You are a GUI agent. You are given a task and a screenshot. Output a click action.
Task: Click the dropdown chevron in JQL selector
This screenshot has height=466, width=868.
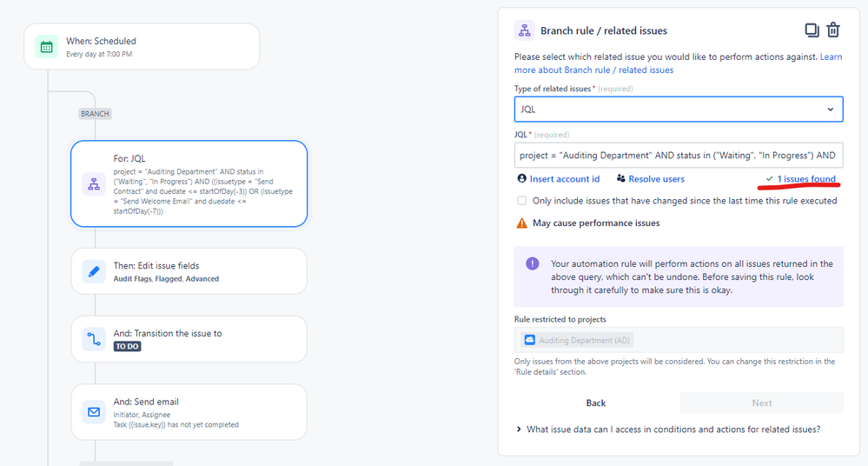[831, 110]
